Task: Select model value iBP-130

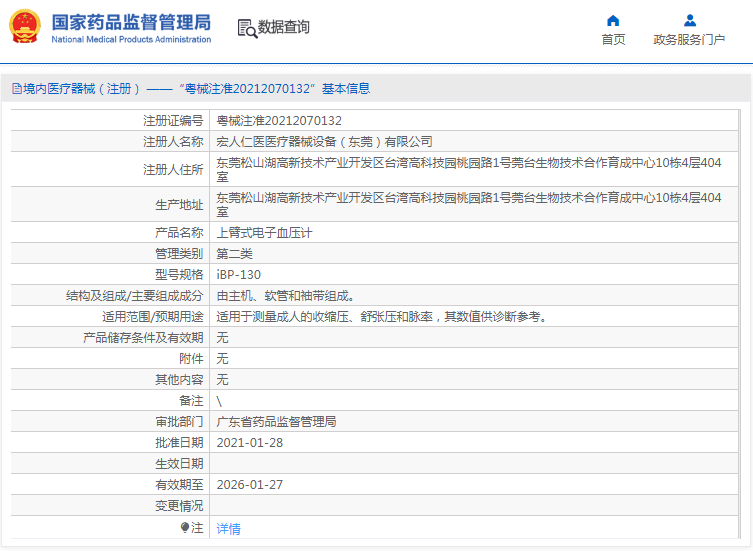Action: coord(239,275)
